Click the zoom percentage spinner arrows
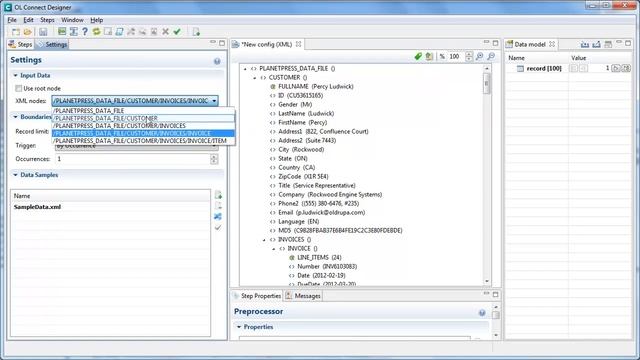Screen dimensions: 640x360 tap(469, 56)
